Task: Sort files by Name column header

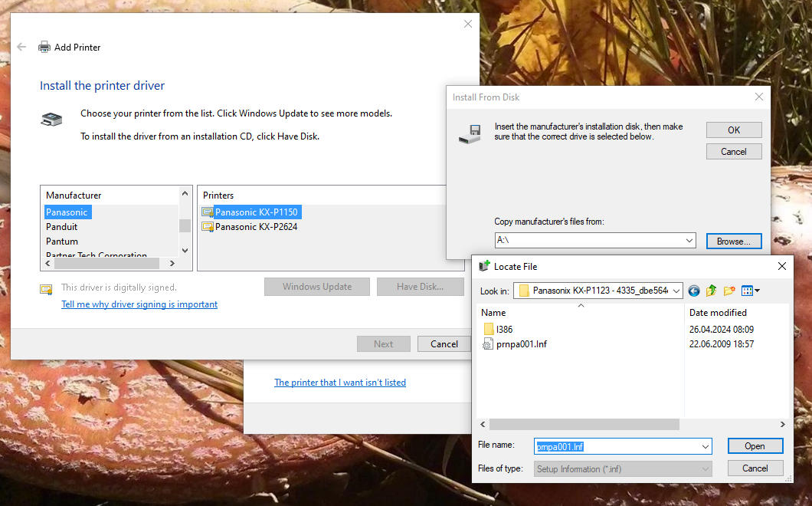Action: click(581, 313)
